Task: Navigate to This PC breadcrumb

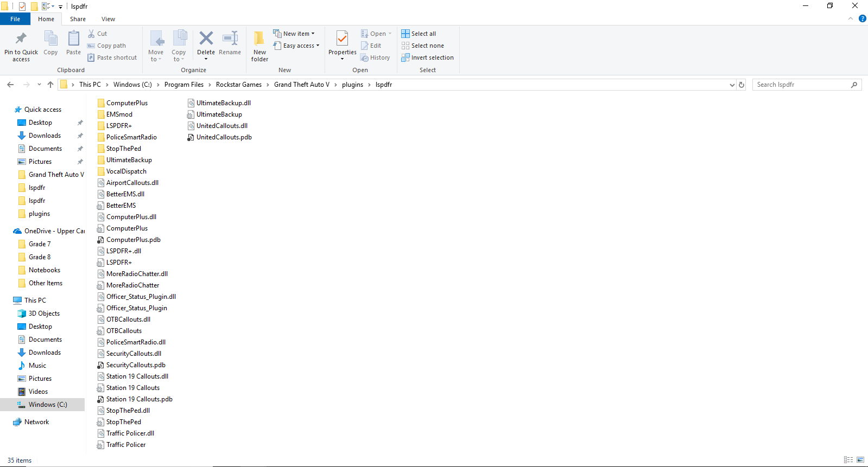Action: coord(90,85)
